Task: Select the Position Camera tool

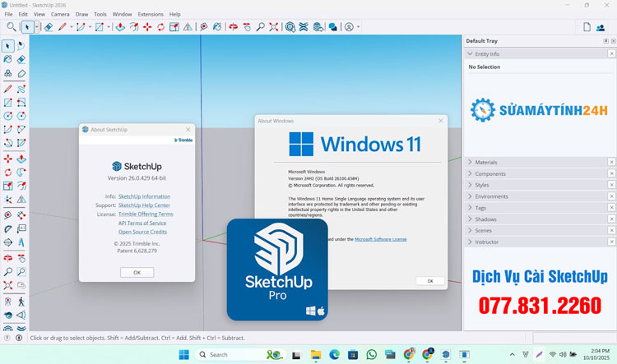Action: (x=8, y=302)
